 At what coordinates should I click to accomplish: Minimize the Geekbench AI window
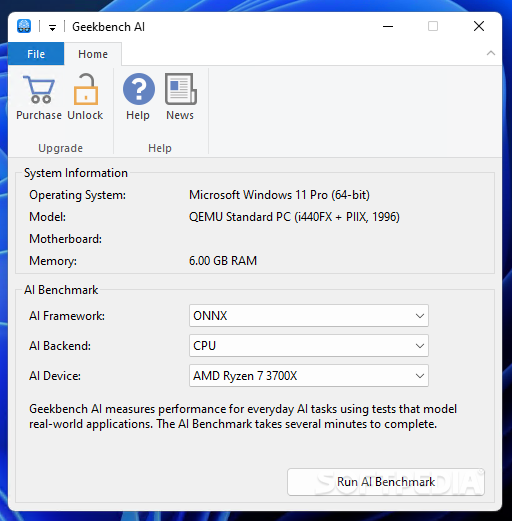coord(388,26)
